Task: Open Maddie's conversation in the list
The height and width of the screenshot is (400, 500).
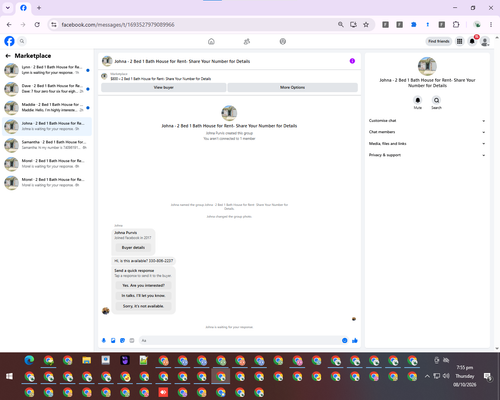Action: coord(47,107)
